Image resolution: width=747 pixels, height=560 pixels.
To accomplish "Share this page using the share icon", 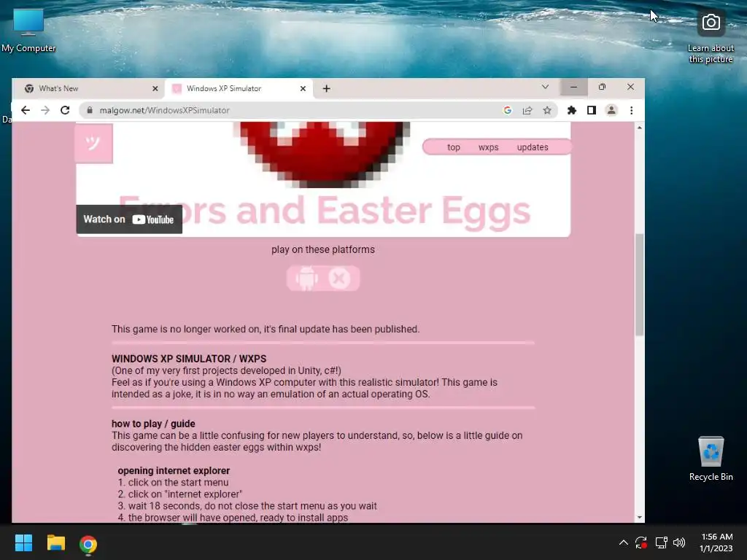I will [x=527, y=111].
